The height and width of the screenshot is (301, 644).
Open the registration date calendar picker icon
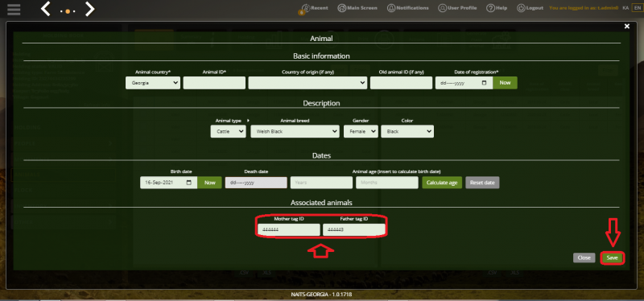485,83
